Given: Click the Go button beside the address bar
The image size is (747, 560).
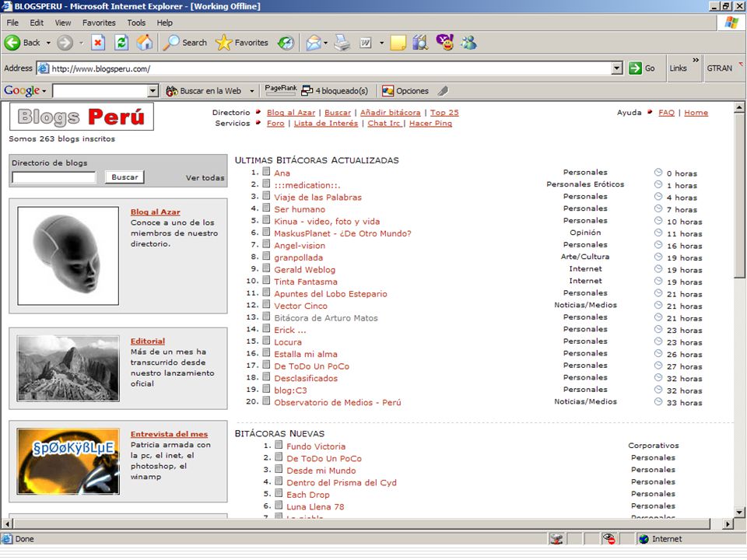Looking at the screenshot, I should 642,68.
